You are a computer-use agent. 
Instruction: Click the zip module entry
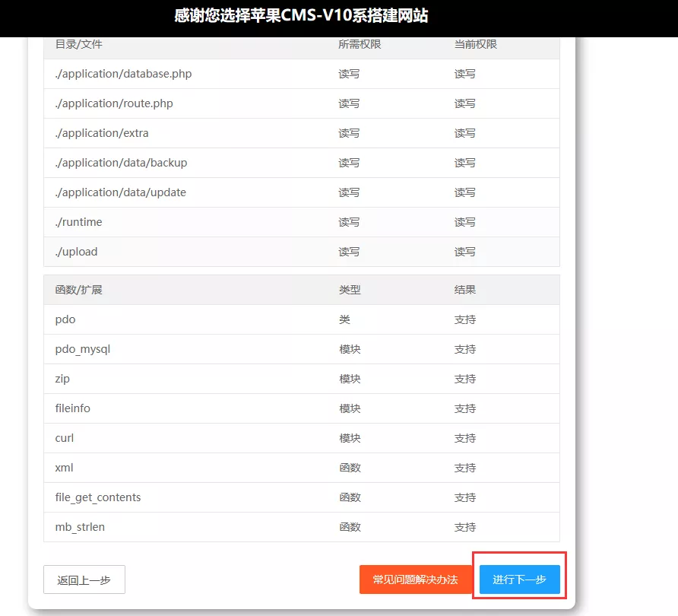pyautogui.click(x=62, y=379)
